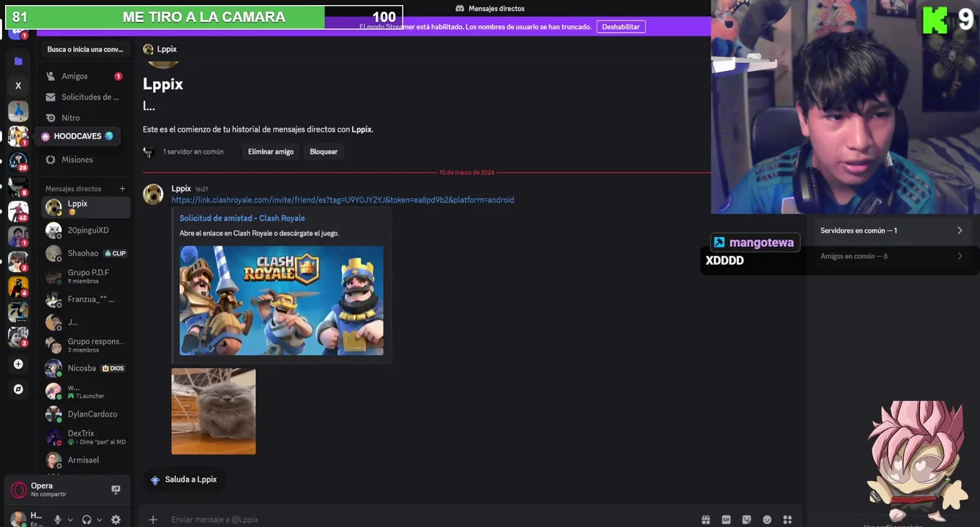
Task: Click the ME TIRO A LA CAMARA progress bar
Action: 203,18
